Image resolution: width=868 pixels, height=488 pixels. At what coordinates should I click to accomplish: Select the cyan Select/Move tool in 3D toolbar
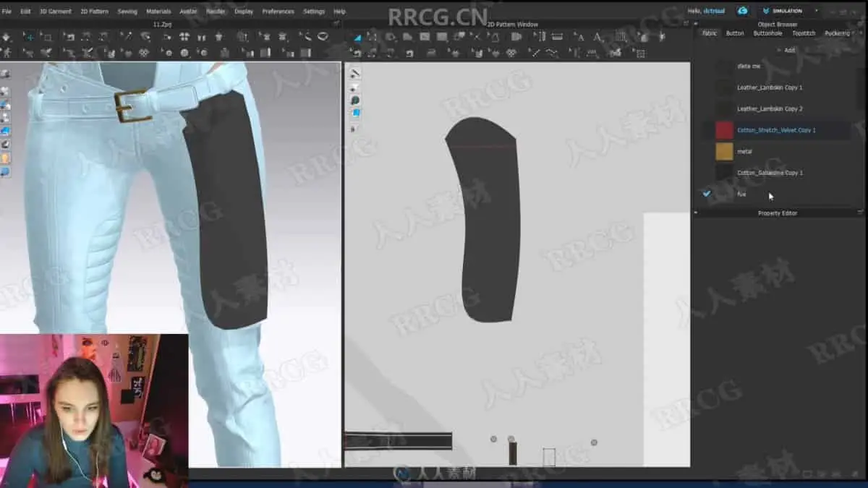point(28,37)
